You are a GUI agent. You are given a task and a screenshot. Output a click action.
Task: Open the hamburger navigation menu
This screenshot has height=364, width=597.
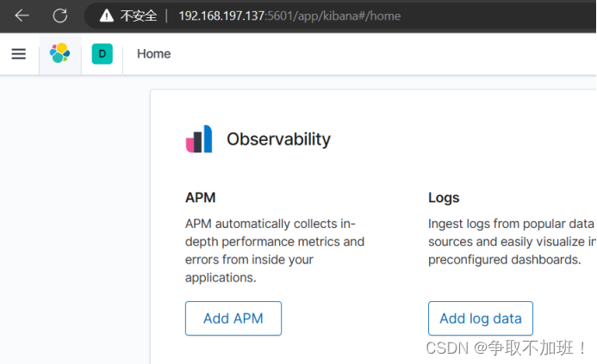(19, 54)
